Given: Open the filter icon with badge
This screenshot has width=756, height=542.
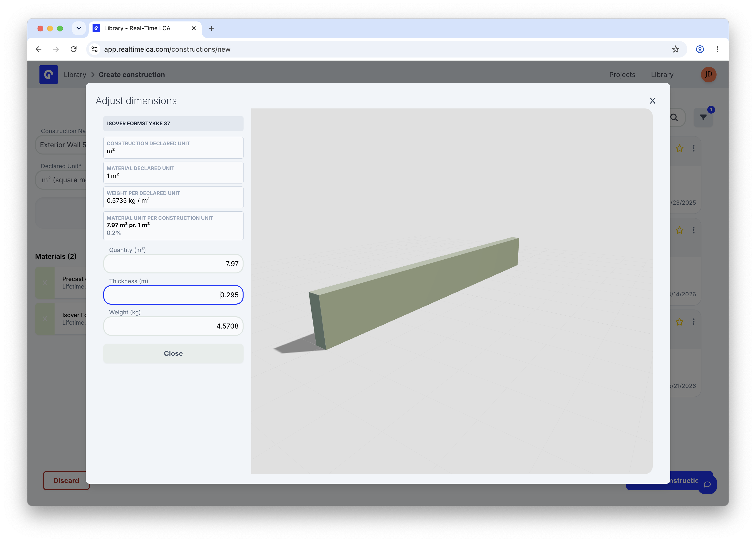Looking at the screenshot, I should (x=703, y=117).
